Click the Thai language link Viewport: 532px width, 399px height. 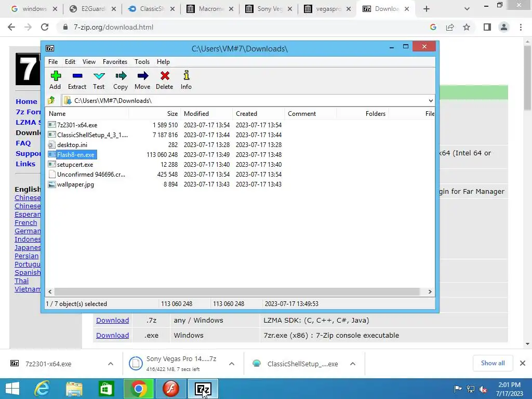pyautogui.click(x=21, y=281)
